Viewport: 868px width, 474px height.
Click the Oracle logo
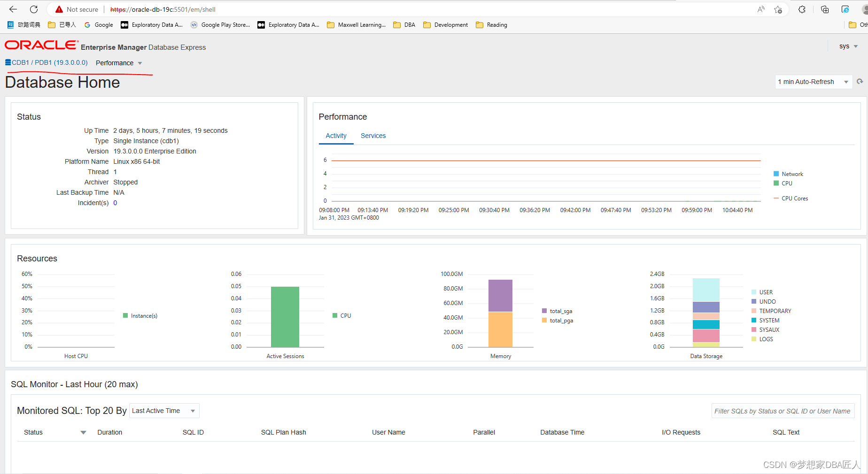[x=41, y=45]
